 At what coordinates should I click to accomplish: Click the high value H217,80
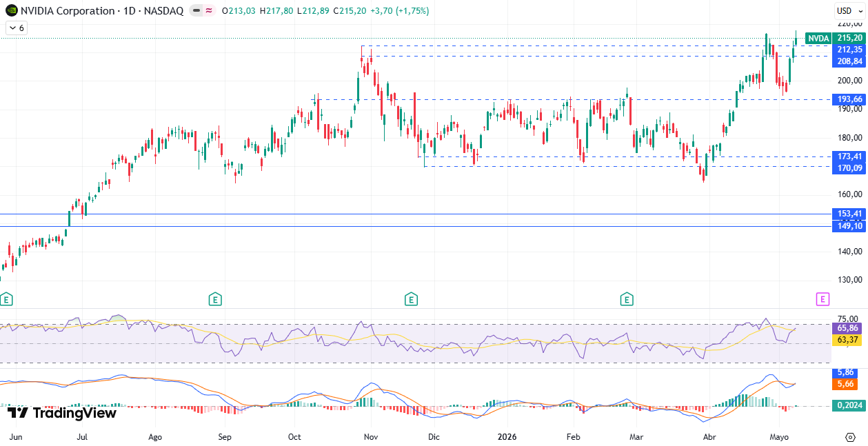pyautogui.click(x=277, y=11)
